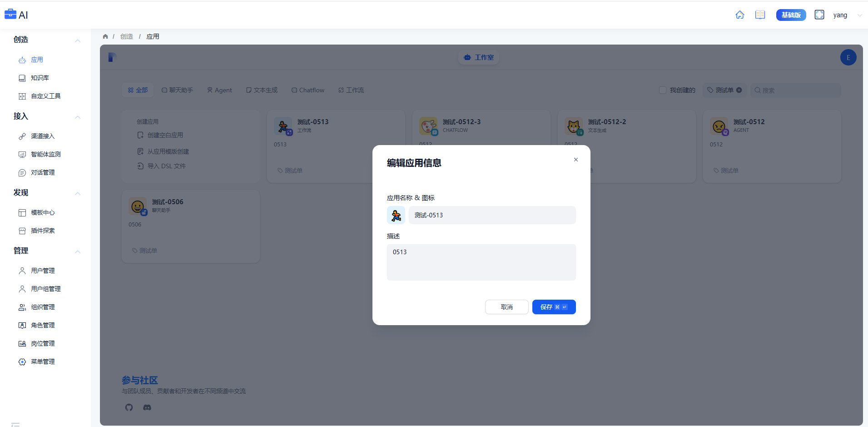The image size is (868, 427).
Task: Click 测试单 tag on 测试-0506 card
Action: [144, 251]
